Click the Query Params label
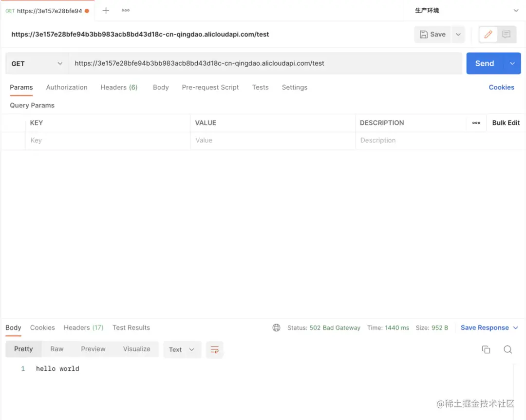526x420 pixels. [x=32, y=105]
